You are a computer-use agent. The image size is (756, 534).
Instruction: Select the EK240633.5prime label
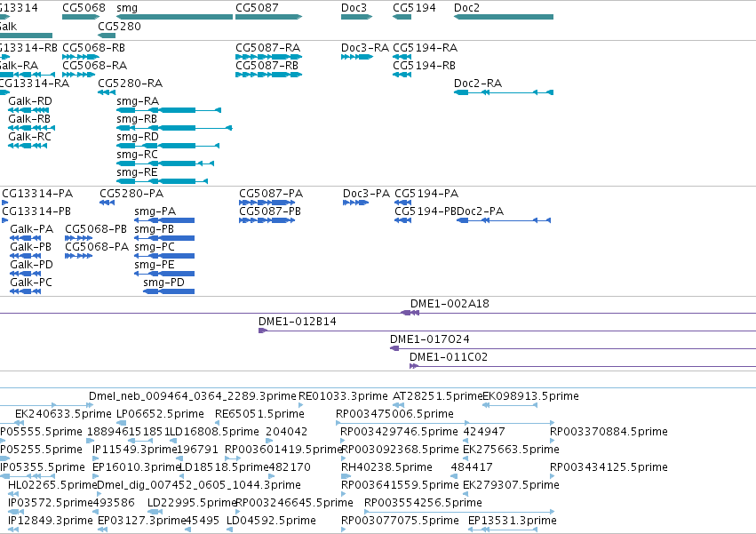coord(63,414)
